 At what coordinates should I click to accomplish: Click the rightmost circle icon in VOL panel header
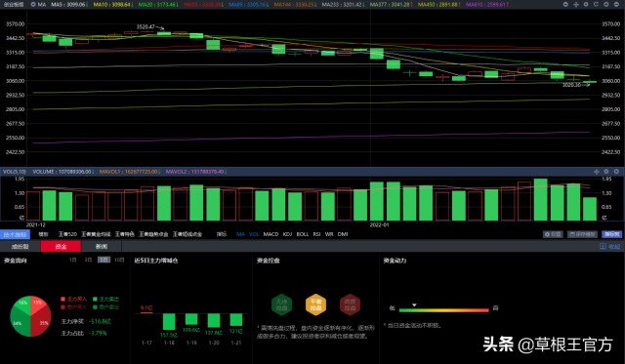(616, 172)
